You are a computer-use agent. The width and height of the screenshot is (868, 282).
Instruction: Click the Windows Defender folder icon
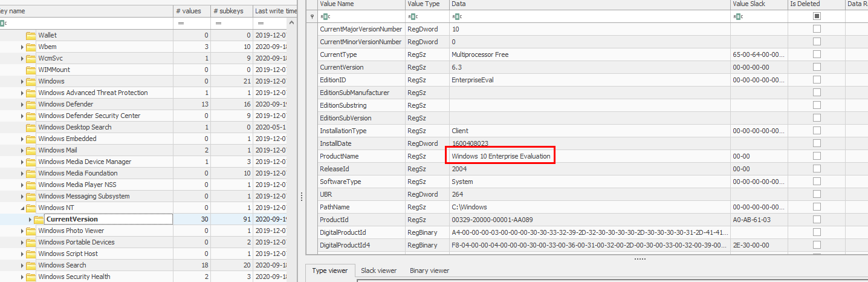pyautogui.click(x=31, y=104)
